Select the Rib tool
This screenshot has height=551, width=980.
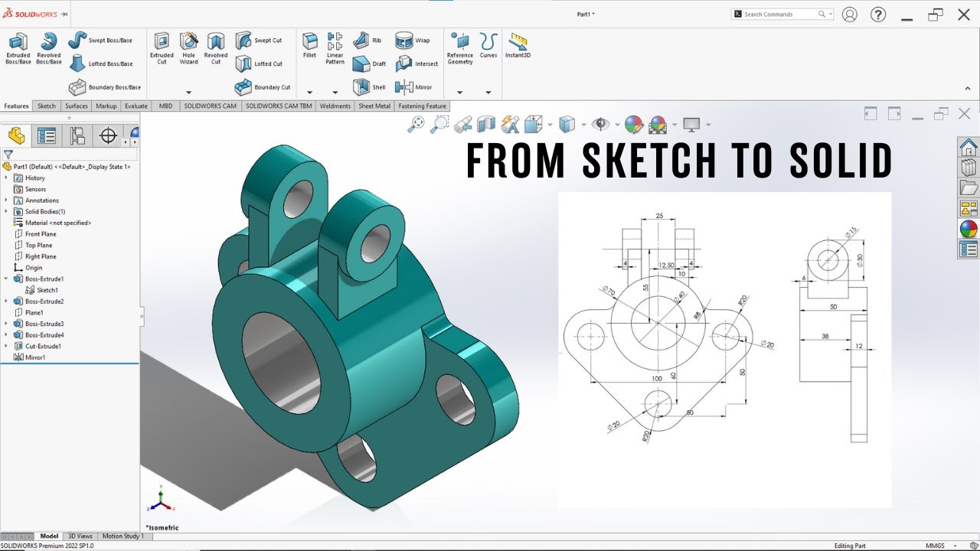coord(367,40)
